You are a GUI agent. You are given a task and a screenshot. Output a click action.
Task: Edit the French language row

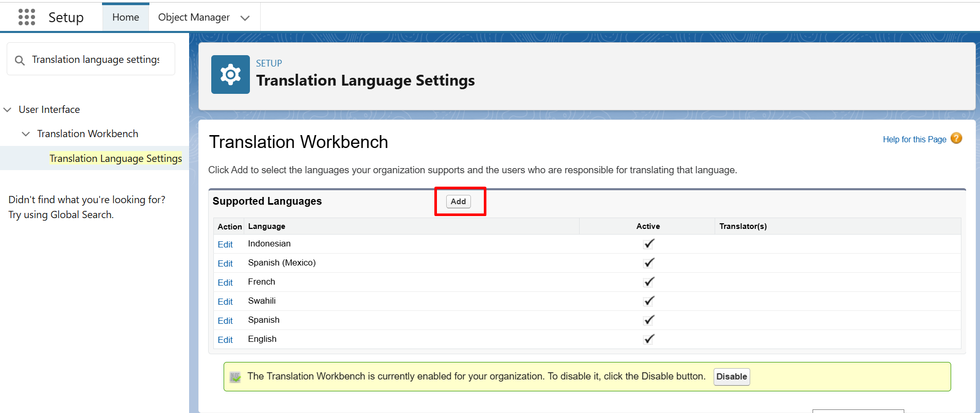(225, 283)
